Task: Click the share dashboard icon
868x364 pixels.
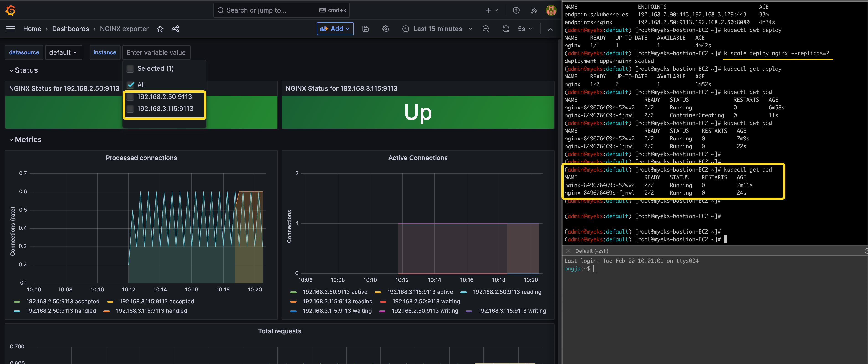Action: coord(176,29)
